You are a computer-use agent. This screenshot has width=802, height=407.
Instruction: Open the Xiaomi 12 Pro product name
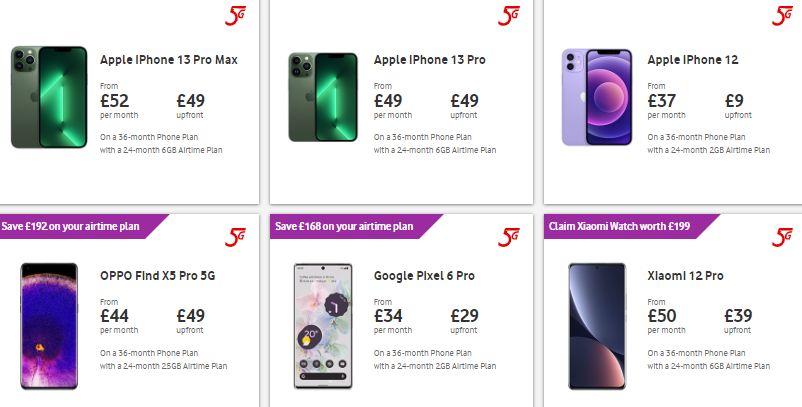(x=685, y=276)
